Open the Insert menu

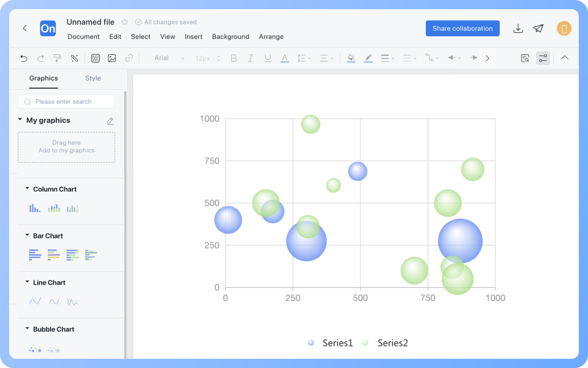point(194,37)
